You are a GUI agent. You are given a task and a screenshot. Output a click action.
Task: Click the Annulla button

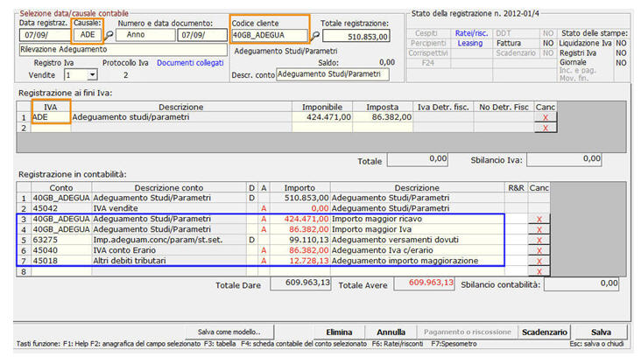pyautogui.click(x=391, y=332)
